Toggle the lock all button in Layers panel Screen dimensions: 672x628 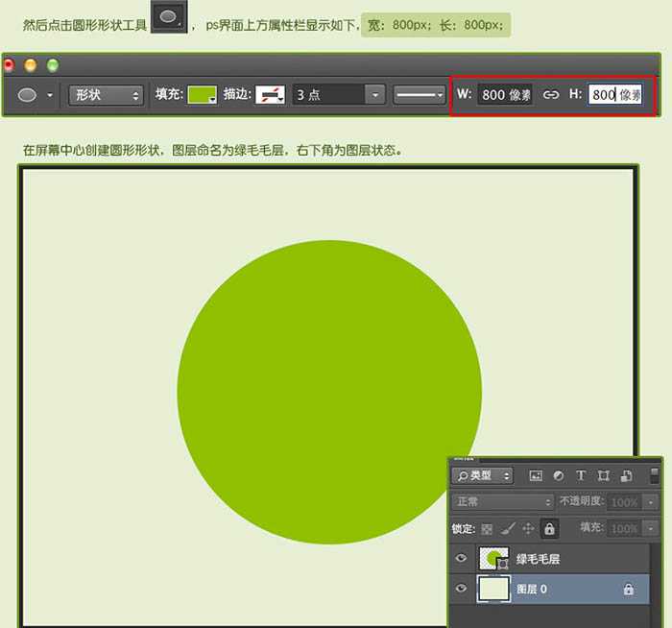click(x=549, y=528)
